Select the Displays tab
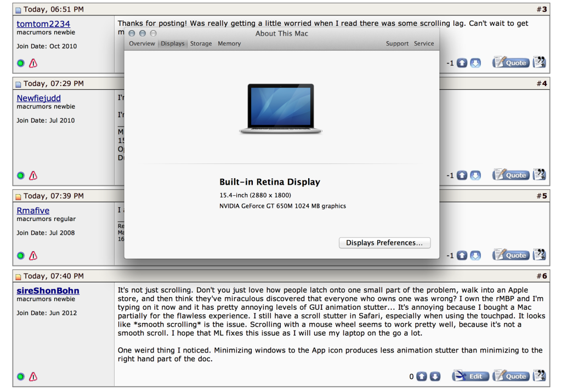Viewport: 561px width, 392px height. click(x=172, y=44)
